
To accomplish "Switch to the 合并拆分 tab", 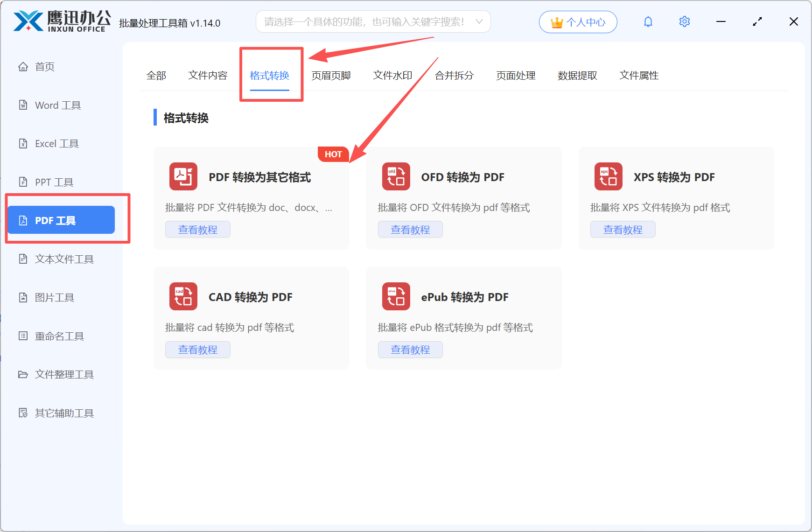I will point(454,75).
